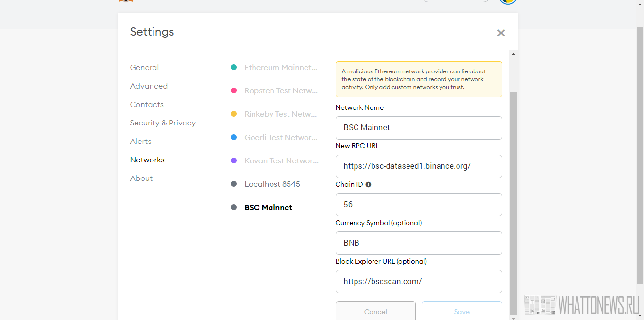Open the About section
The width and height of the screenshot is (644, 320).
click(141, 178)
